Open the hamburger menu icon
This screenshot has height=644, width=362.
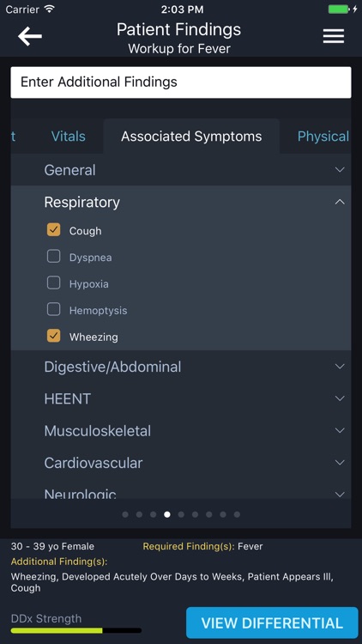[x=334, y=36]
